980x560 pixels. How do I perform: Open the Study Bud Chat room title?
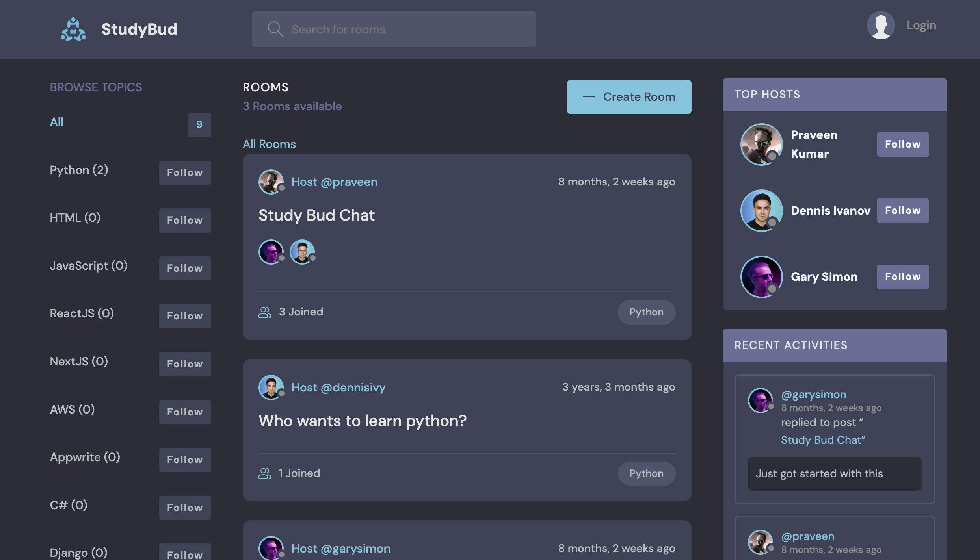[x=316, y=215]
